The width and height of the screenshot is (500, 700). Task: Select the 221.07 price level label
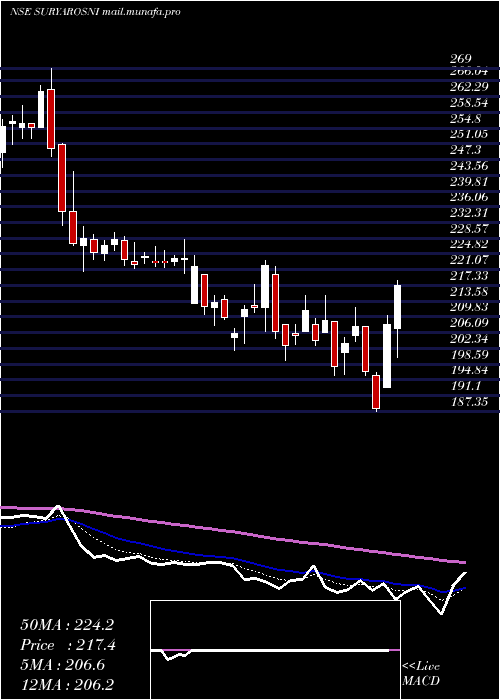coord(468,260)
